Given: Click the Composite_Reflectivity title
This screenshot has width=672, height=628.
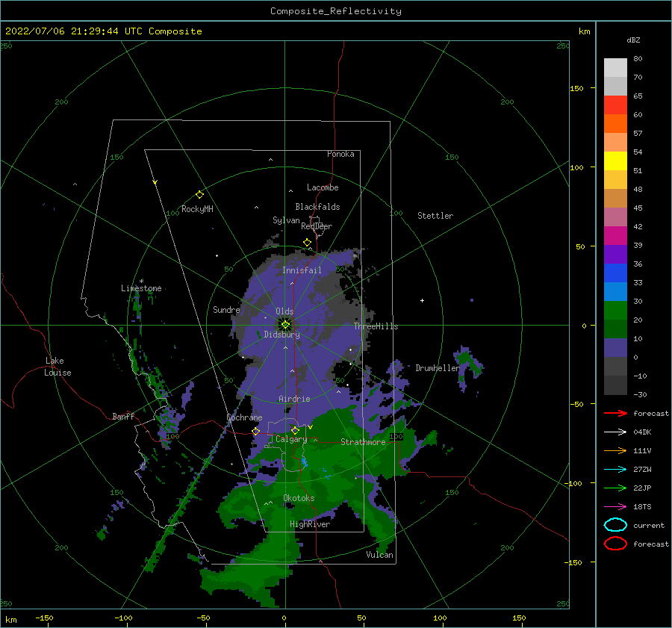Looking at the screenshot, I should pos(336,11).
